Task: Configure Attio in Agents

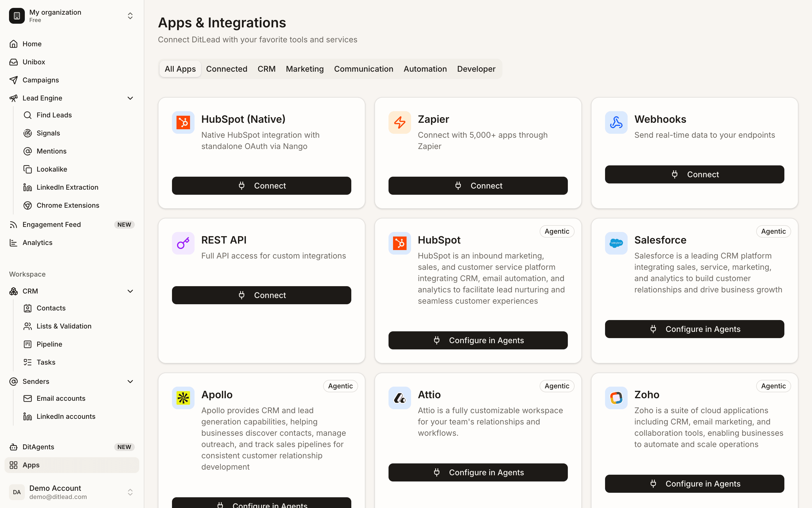Action: point(478,472)
